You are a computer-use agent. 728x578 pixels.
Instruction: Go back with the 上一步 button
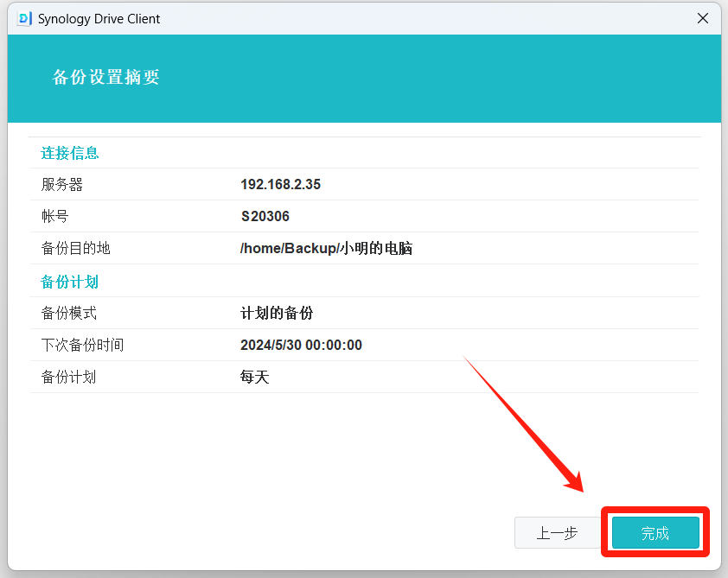pos(557,533)
